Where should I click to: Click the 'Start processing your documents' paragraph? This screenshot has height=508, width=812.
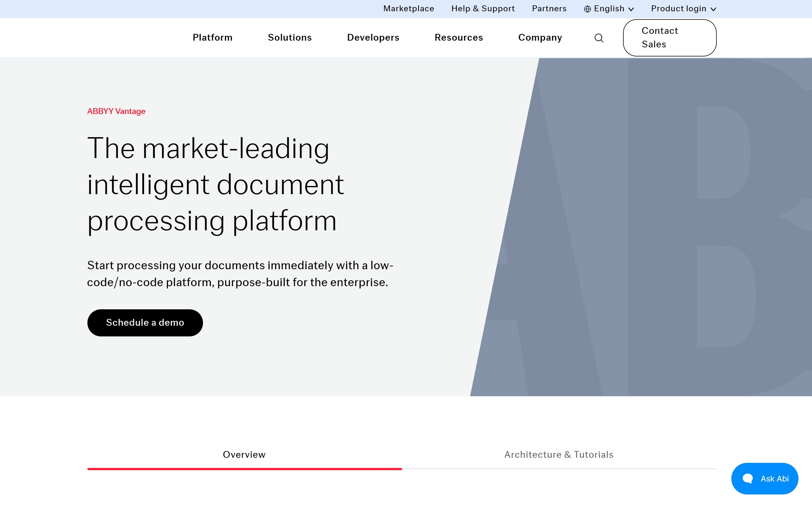(x=240, y=274)
